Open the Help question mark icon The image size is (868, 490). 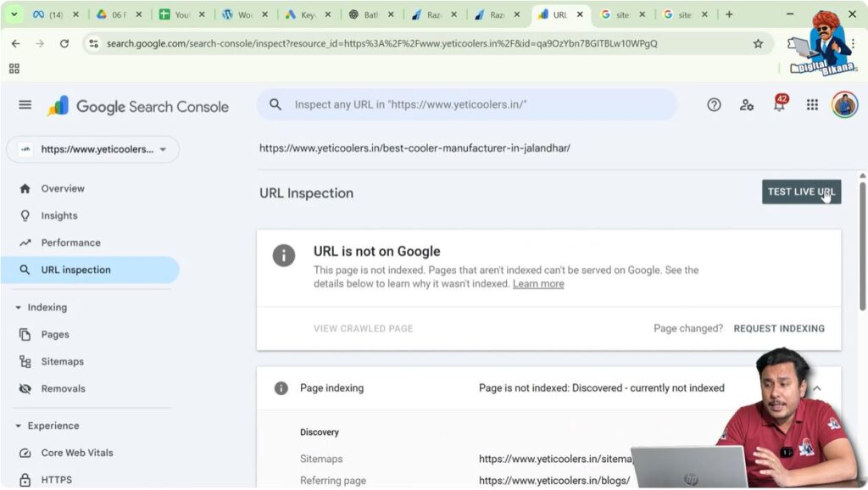tap(714, 104)
